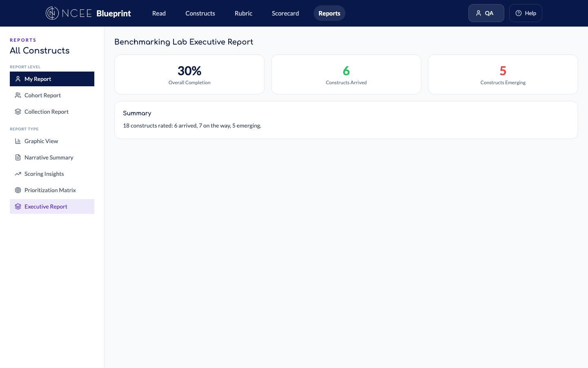Click the Blueprint brand name link
The width and height of the screenshot is (588, 368).
click(x=114, y=13)
